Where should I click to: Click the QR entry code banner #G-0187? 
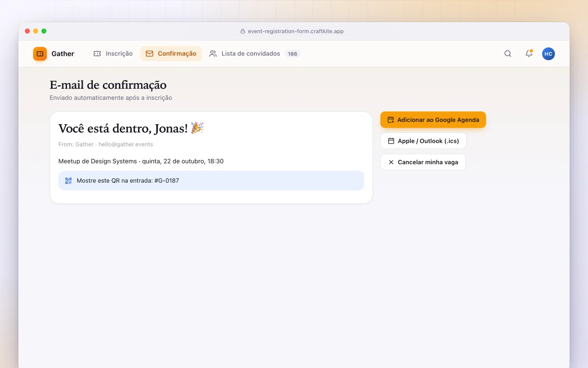click(x=211, y=181)
